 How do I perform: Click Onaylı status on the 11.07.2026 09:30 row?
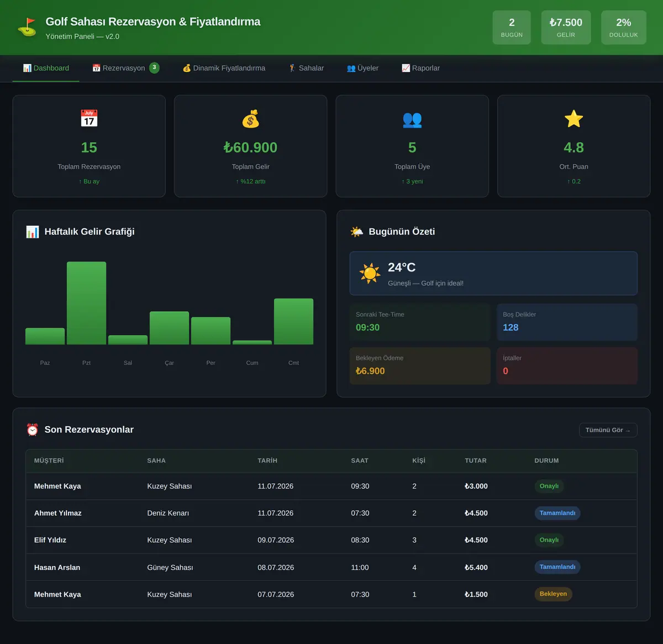click(x=549, y=486)
